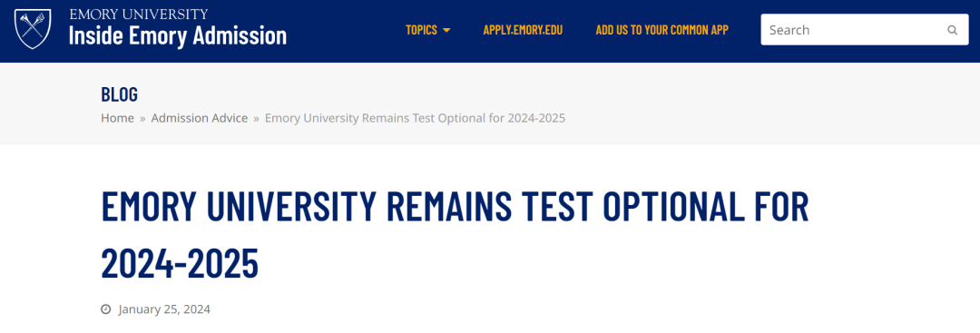980x333 pixels.
Task: Go to APPLY.EMORY.EDU link
Action: (523, 30)
